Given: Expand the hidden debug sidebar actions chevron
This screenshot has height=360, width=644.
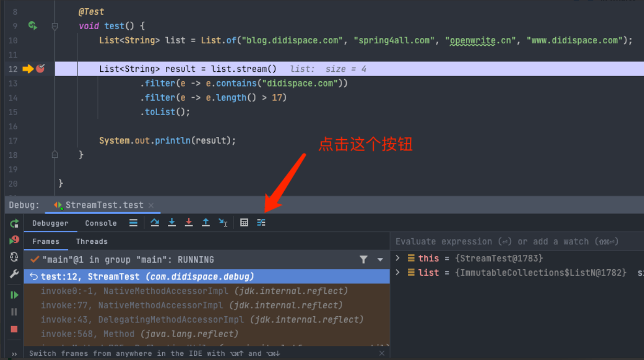Looking at the screenshot, I should coord(14,354).
